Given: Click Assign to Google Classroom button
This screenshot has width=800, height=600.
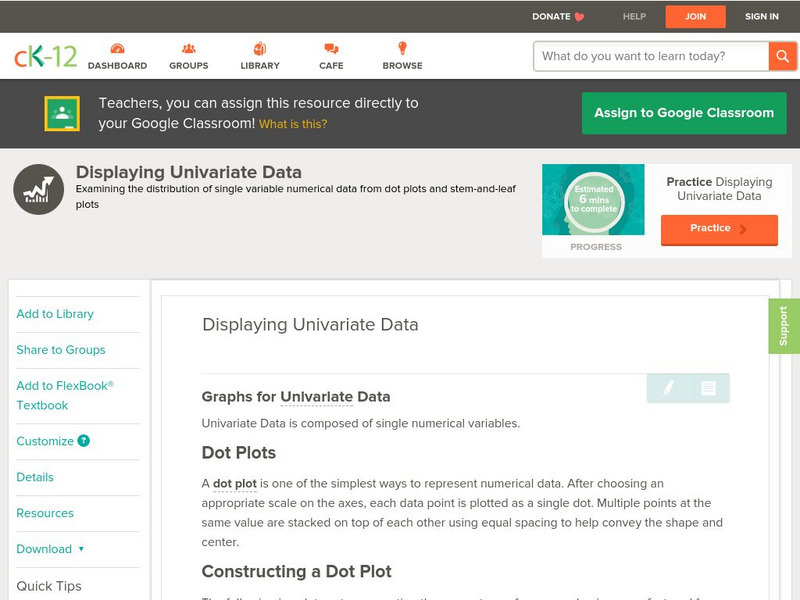Looking at the screenshot, I should (684, 113).
